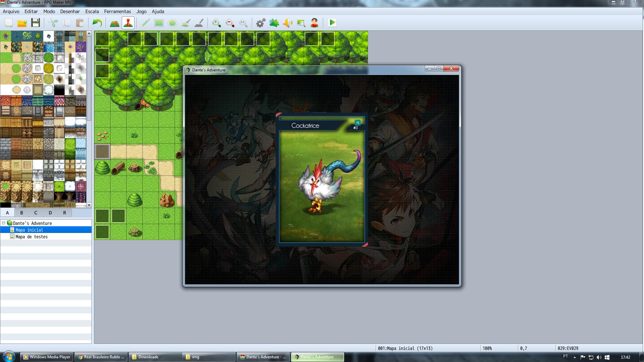Select the Rectangle drawing tool
This screenshot has width=644, height=362.
tap(159, 23)
